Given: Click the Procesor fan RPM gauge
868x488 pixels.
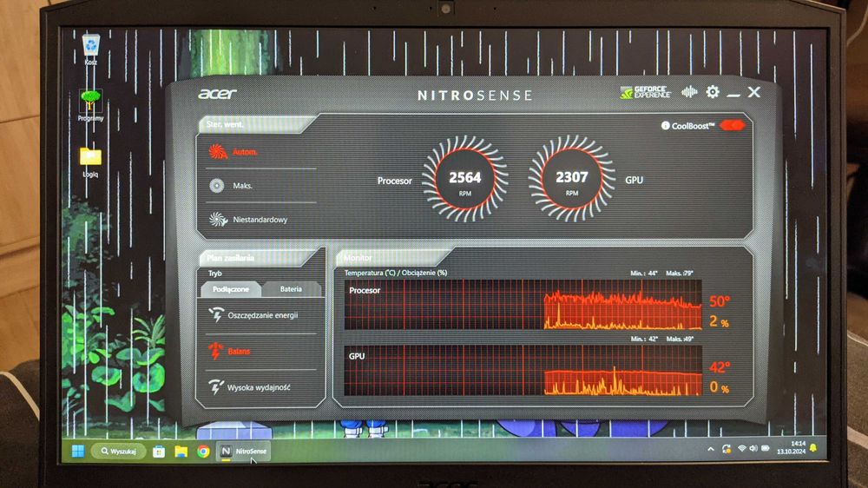Looking at the screenshot, I should [x=464, y=179].
